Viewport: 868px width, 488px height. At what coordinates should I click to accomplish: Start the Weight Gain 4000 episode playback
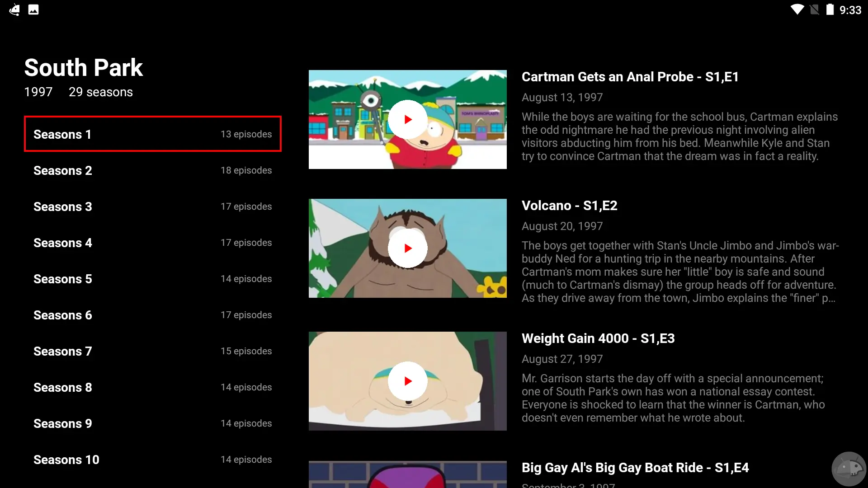(407, 381)
